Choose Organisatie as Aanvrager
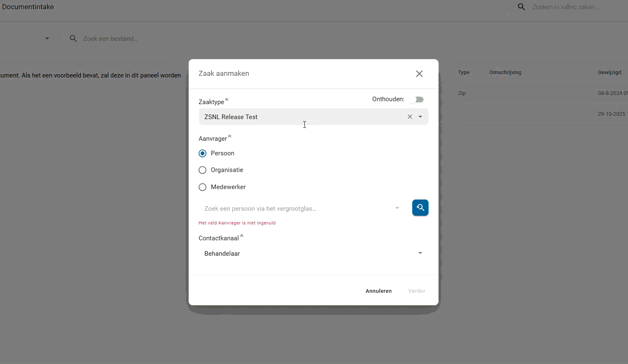Viewport: 628px width, 364px height. click(203, 170)
